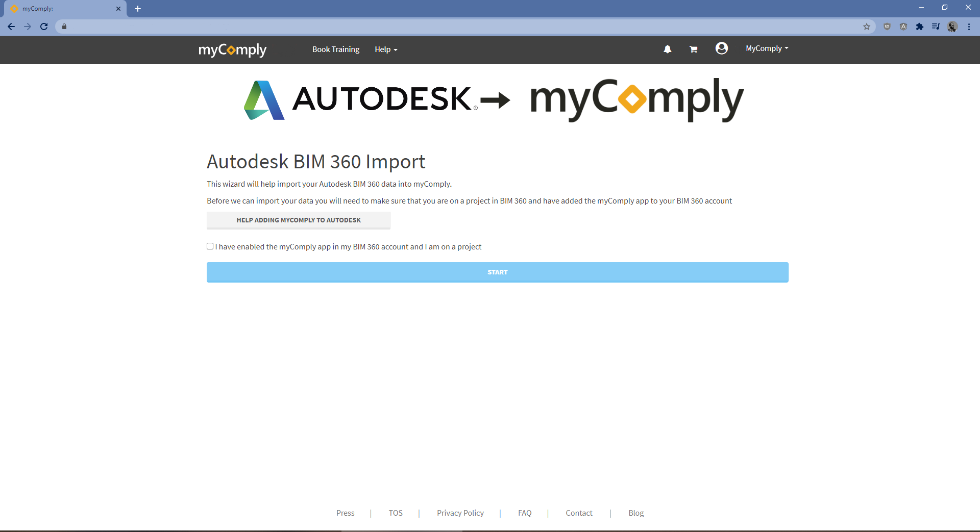This screenshot has height=532, width=980.
Task: Open the shopping cart
Action: coord(693,49)
